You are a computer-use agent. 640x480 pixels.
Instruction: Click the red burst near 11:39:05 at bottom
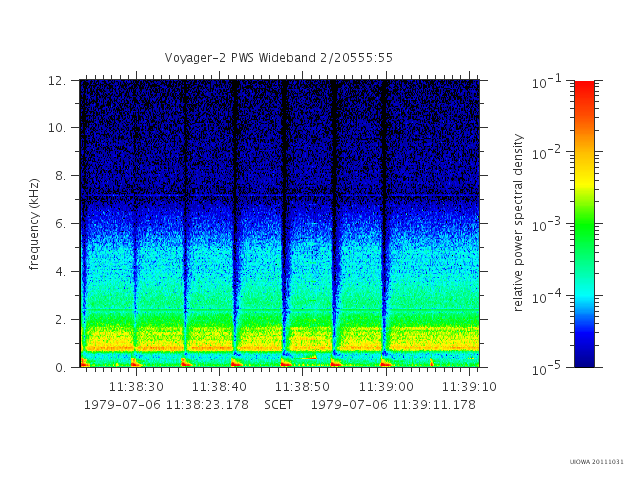point(432,362)
